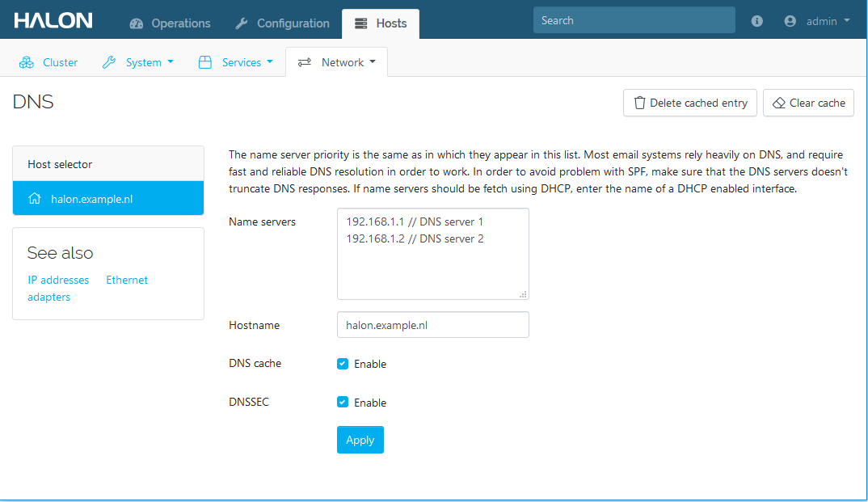The image size is (868, 502).
Task: Click the HALON logo
Action: pyautogui.click(x=53, y=21)
